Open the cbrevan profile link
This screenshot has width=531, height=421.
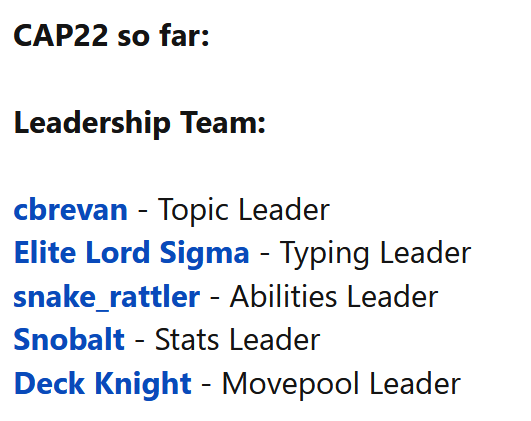tap(70, 210)
